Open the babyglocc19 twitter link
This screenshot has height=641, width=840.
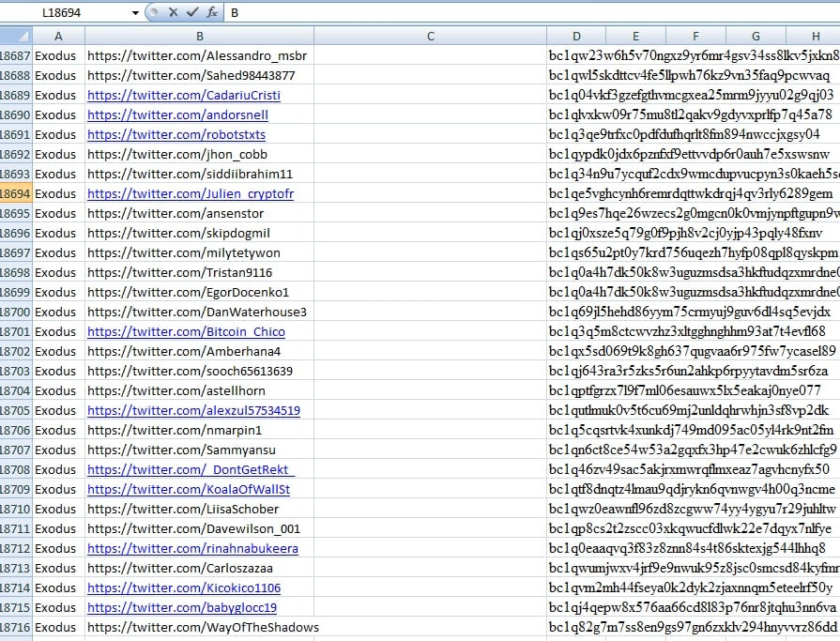[x=183, y=607]
